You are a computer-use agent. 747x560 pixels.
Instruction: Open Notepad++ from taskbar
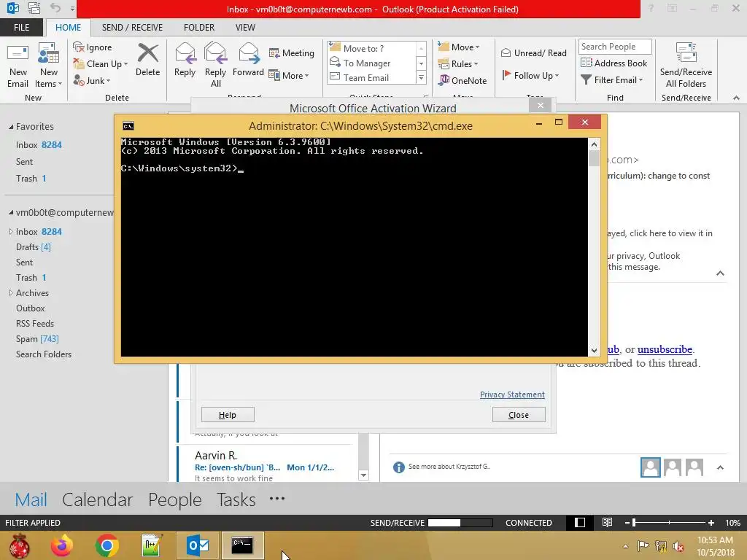click(152, 545)
